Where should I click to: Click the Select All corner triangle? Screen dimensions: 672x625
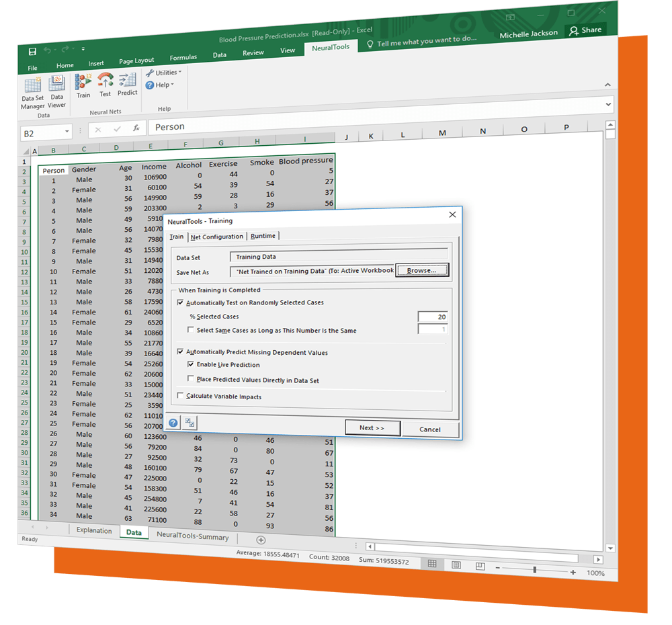[26, 152]
